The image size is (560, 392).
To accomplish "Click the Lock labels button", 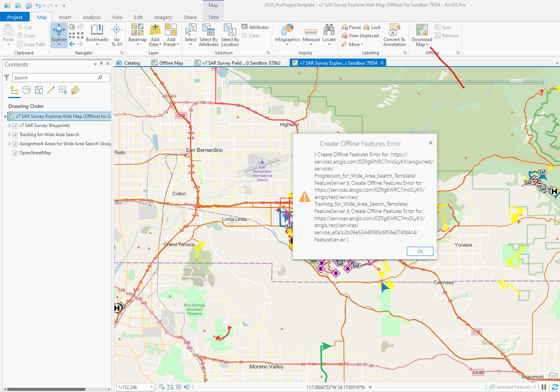I will (x=372, y=27).
